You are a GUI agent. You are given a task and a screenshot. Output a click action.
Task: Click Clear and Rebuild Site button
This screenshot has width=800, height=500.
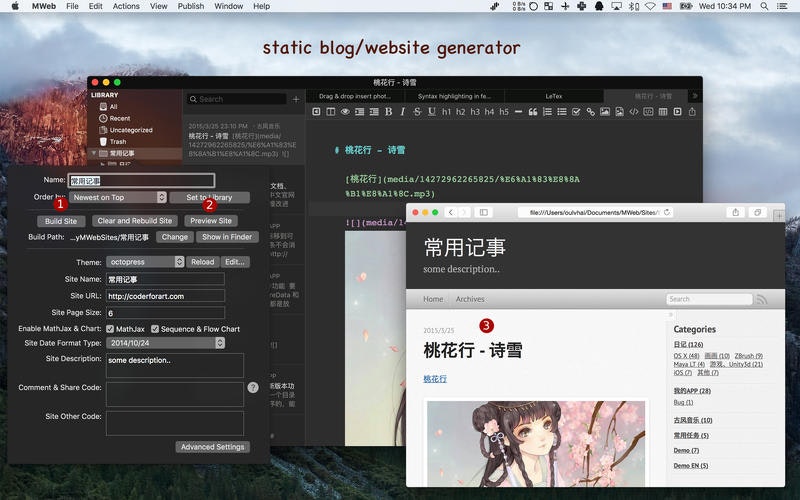click(135, 221)
